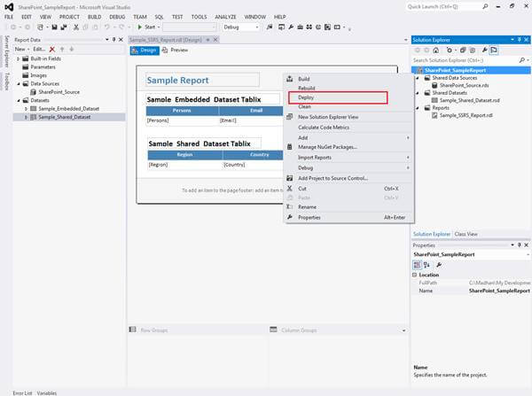Click the Row Groups panel icon

point(133,330)
